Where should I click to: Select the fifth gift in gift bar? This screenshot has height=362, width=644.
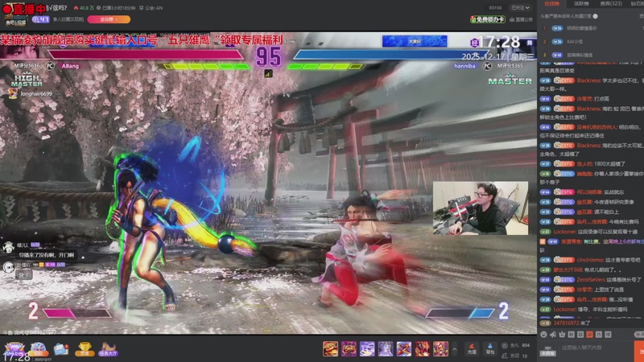click(404, 348)
